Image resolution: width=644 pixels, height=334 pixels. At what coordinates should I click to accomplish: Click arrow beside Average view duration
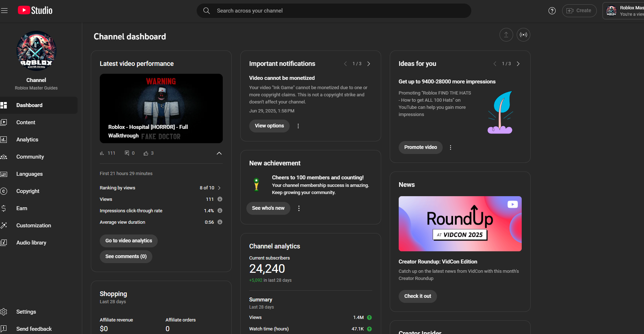pyautogui.click(x=220, y=222)
